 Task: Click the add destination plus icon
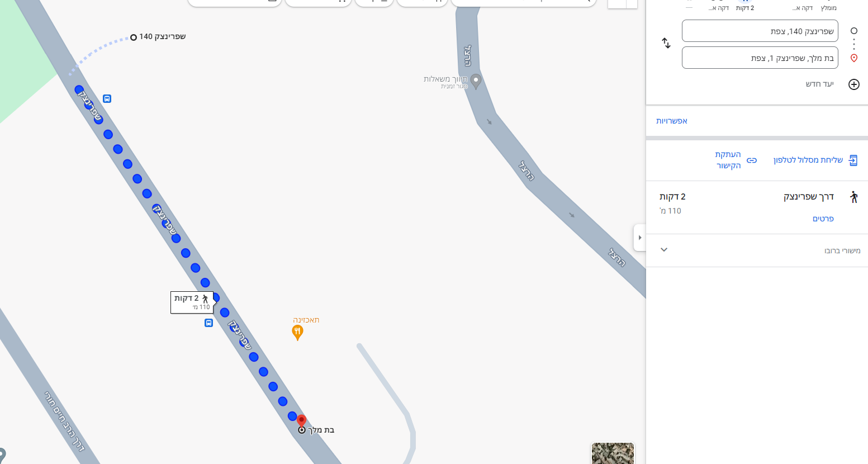click(854, 84)
